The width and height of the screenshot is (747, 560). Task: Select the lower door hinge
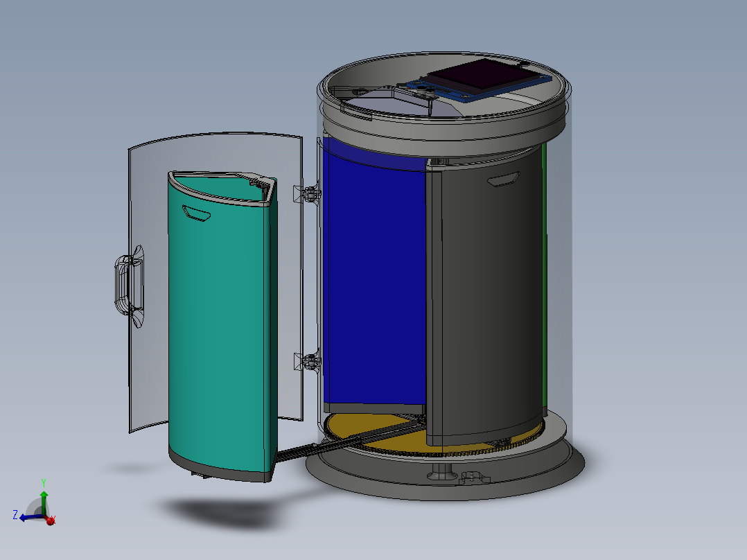[308, 362]
